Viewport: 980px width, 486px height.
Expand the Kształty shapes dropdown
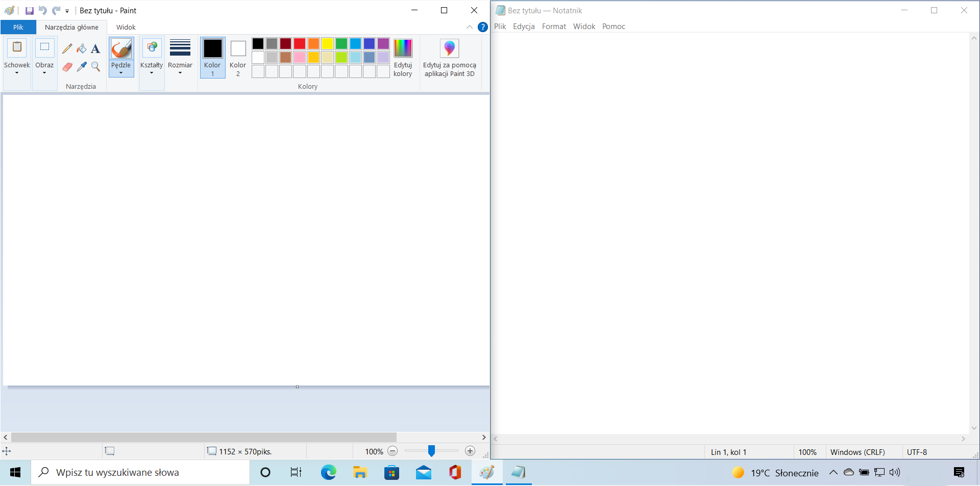tap(152, 73)
